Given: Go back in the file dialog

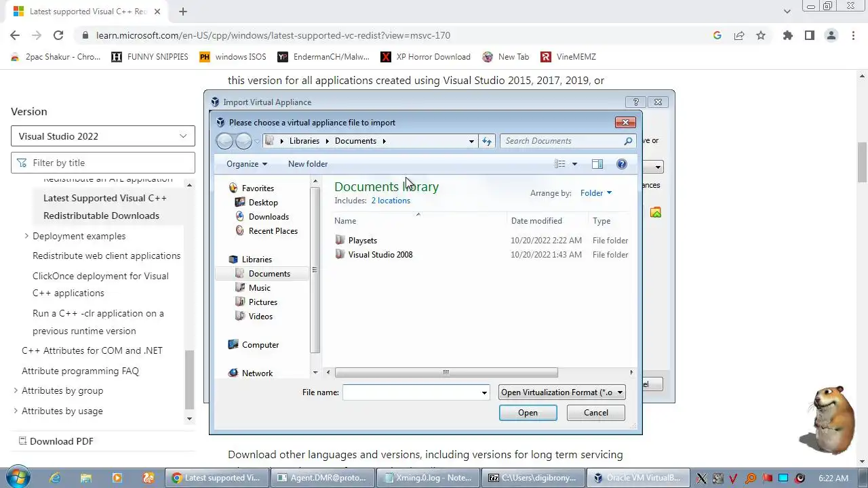Looking at the screenshot, I should (x=224, y=141).
